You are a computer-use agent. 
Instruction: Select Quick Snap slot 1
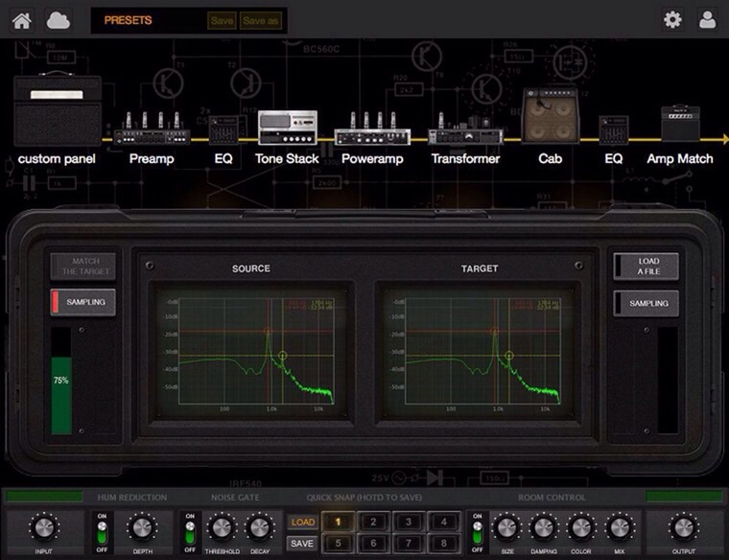click(338, 522)
